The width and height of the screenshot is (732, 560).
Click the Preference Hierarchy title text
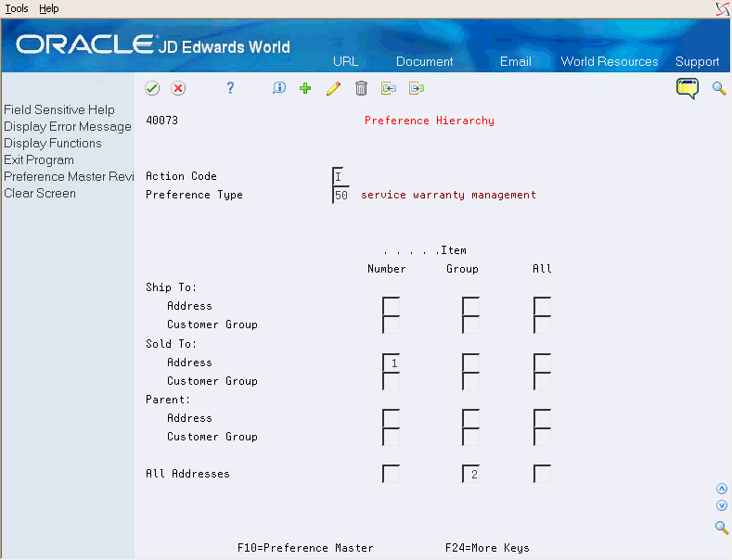[x=430, y=121]
